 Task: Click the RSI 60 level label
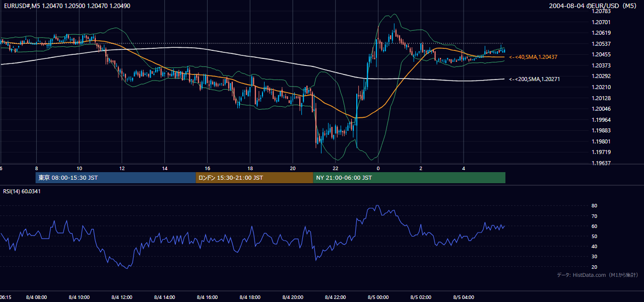(594, 226)
